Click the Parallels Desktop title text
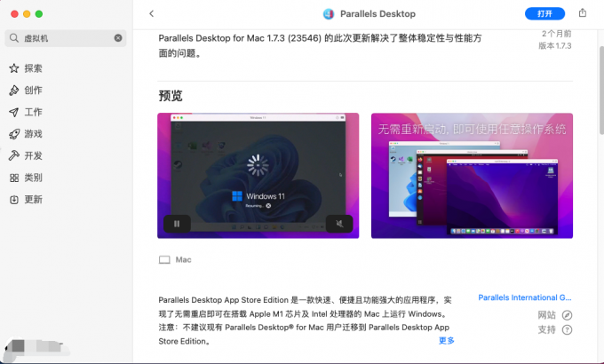Viewport: 604px width, 364px height. coord(377,14)
